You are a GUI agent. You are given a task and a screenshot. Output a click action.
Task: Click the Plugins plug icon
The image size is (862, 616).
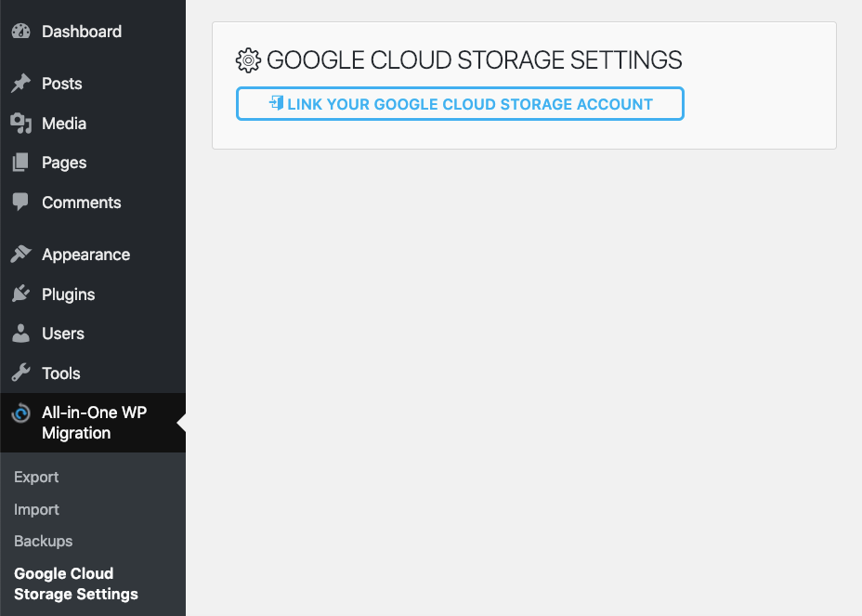point(20,295)
